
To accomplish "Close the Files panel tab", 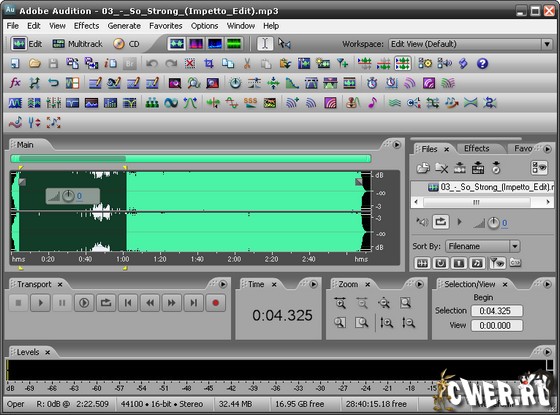I will point(446,149).
